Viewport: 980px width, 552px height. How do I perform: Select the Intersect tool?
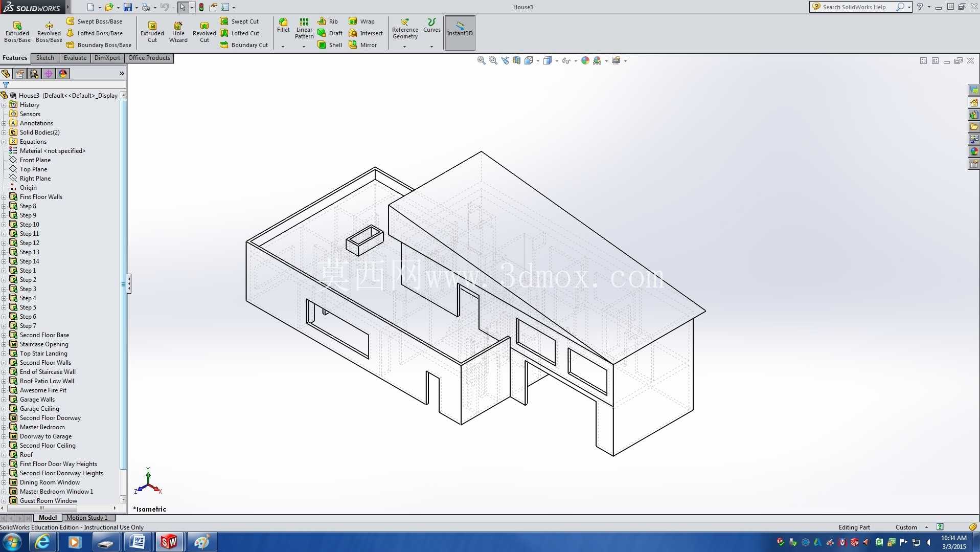tap(366, 33)
